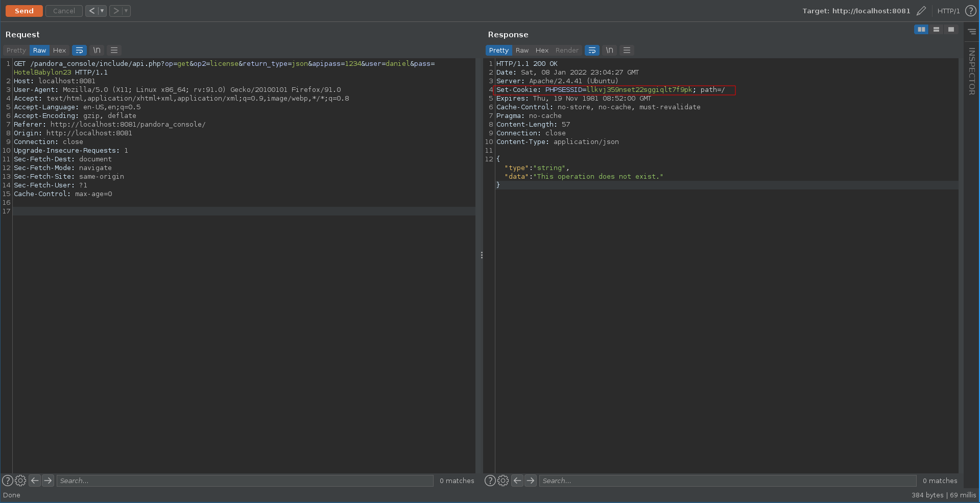The height and width of the screenshot is (503, 980).
Task: Jump to next match in Response search
Action: [x=531, y=481]
